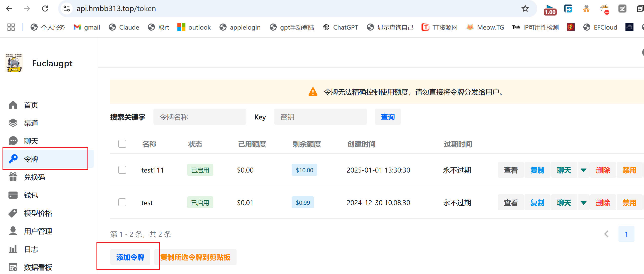Focus the 令牌名称 search field
The width and height of the screenshot is (644, 274).
[200, 117]
